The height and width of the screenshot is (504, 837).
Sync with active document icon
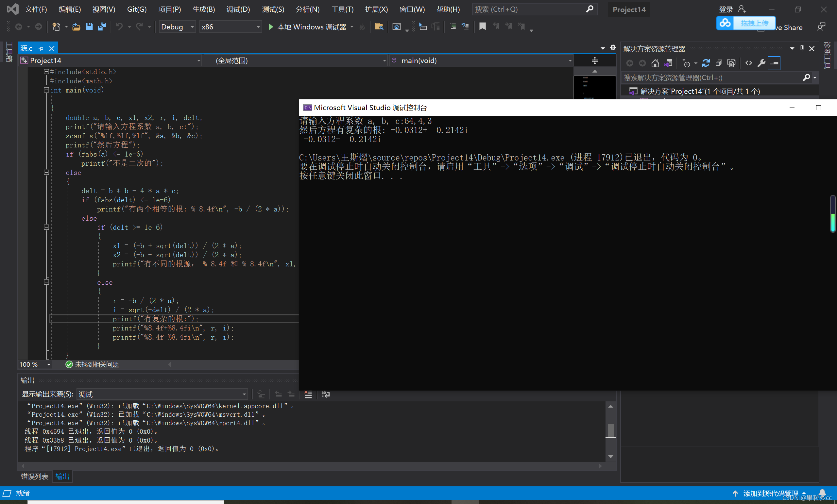(706, 63)
